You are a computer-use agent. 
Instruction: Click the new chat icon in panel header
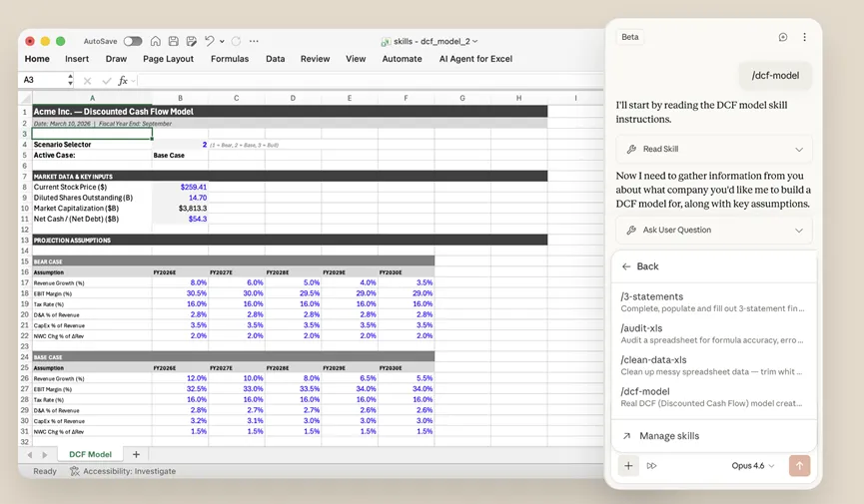tap(783, 37)
